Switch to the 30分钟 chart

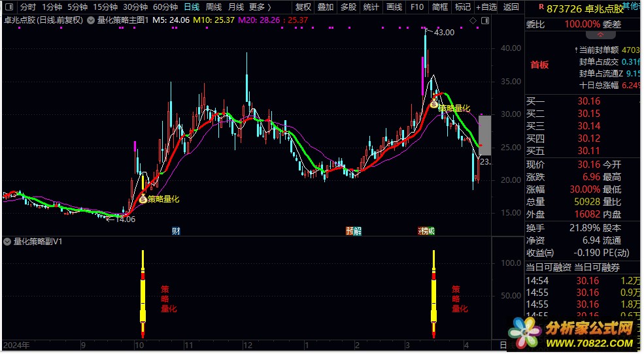[135, 7]
